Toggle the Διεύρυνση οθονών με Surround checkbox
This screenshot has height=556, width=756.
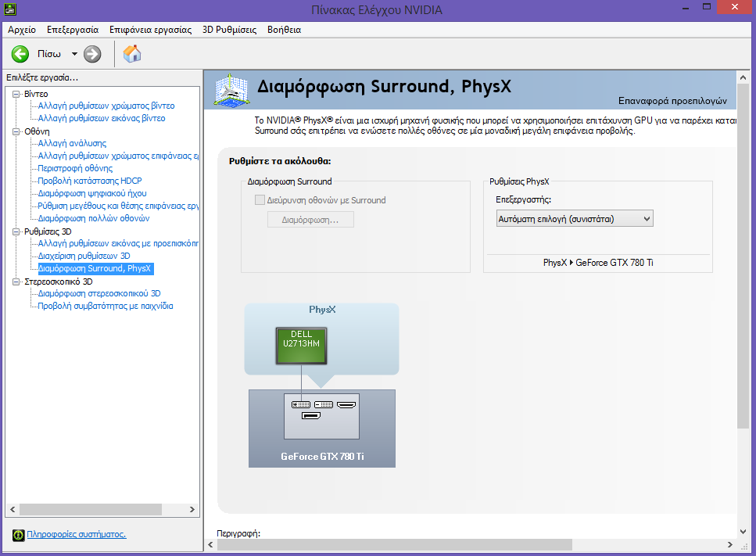pos(260,200)
